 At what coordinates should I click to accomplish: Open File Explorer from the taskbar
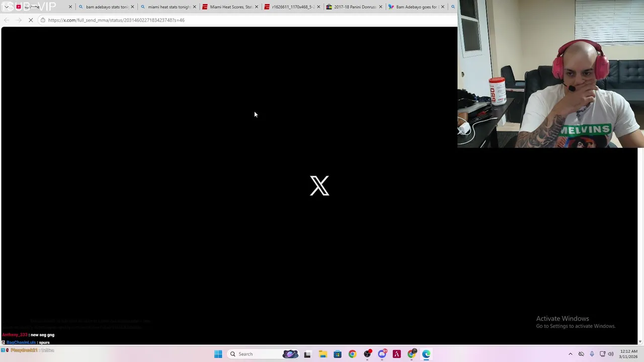[x=323, y=354]
